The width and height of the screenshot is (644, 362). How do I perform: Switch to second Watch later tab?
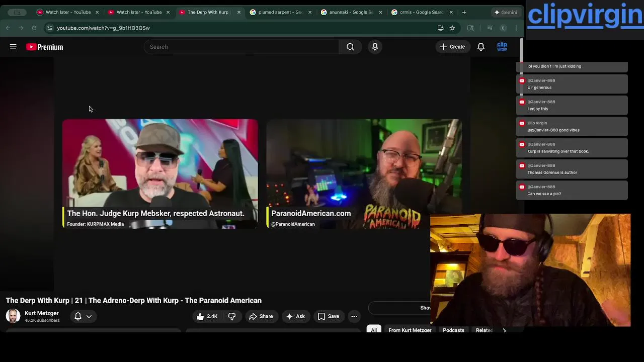(x=139, y=12)
